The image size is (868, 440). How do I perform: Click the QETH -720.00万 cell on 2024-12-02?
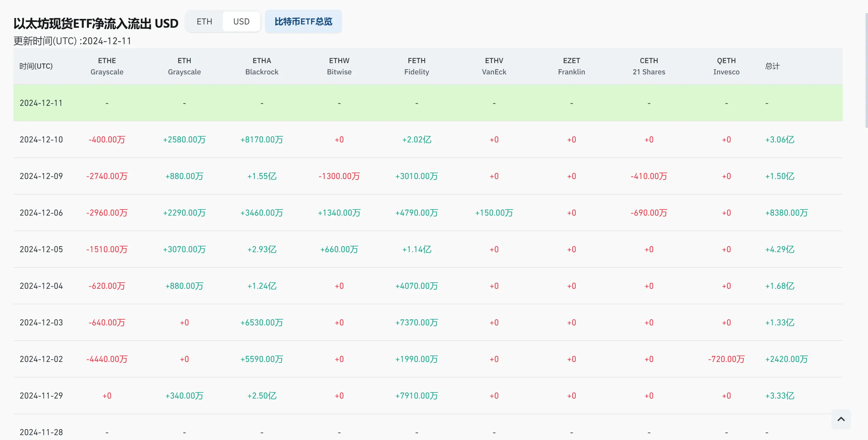tap(726, 359)
